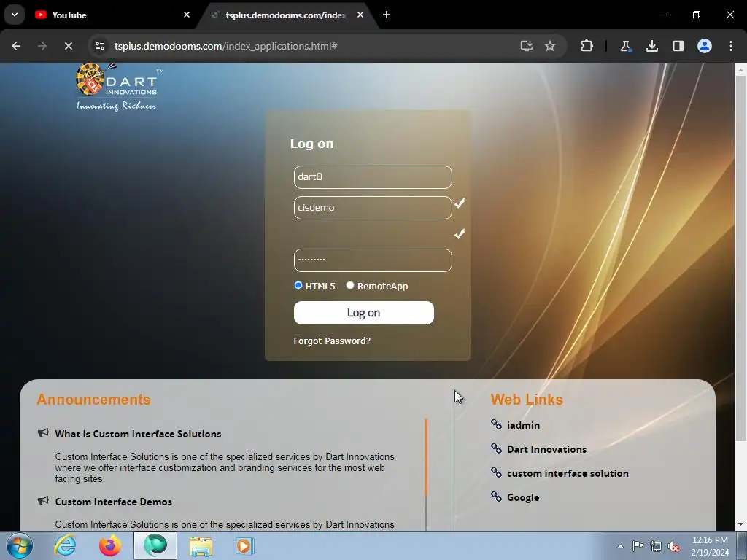Select the RemoteApp radio option
This screenshot has width=747, height=560.
coord(350,285)
